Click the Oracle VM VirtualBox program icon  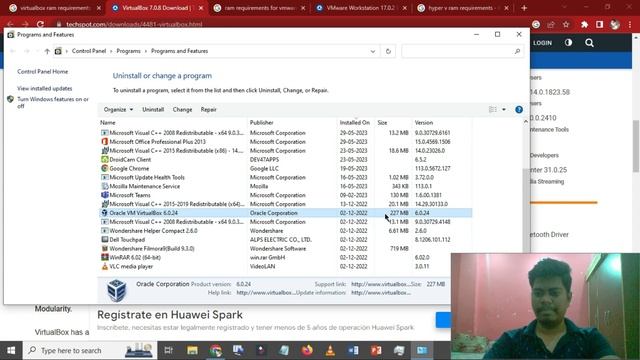coord(104,213)
